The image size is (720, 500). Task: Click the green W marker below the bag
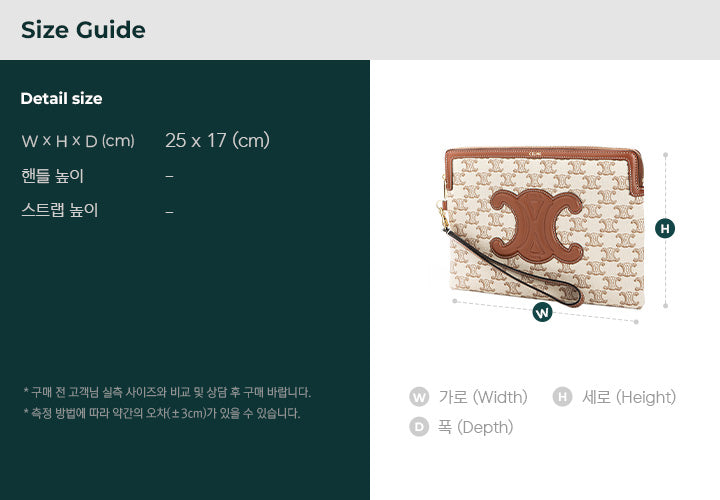(542, 312)
